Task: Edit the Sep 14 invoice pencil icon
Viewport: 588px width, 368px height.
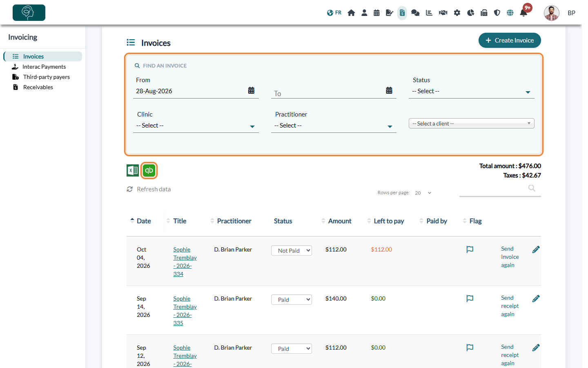Action: tap(536, 298)
